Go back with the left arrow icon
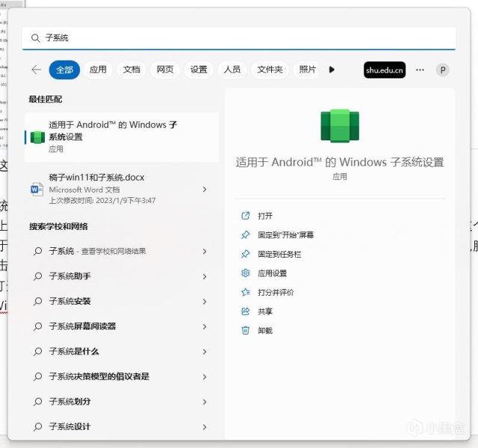This screenshot has width=478, height=448. point(37,69)
